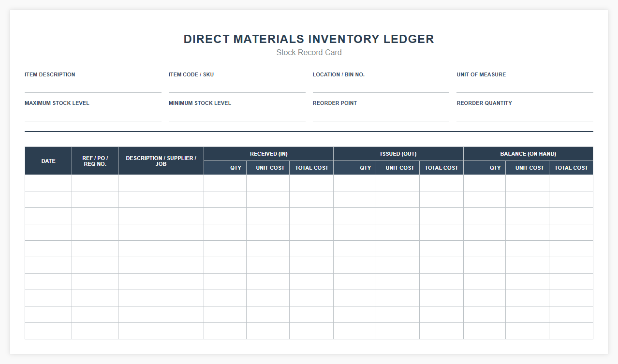618x364 pixels.
Task: Select the 'DIRECT MATERIALS INVENTORY LEDGER' title
Action: pos(309,39)
